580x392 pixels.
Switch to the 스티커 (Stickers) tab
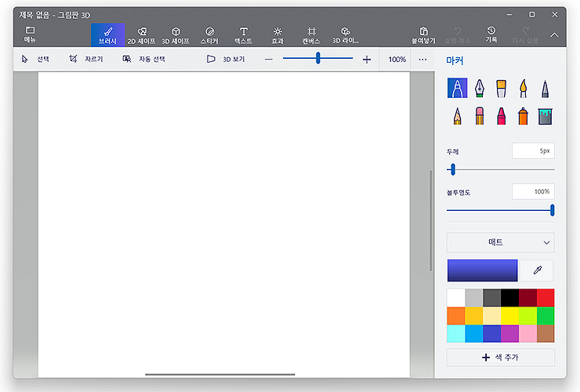click(x=209, y=35)
